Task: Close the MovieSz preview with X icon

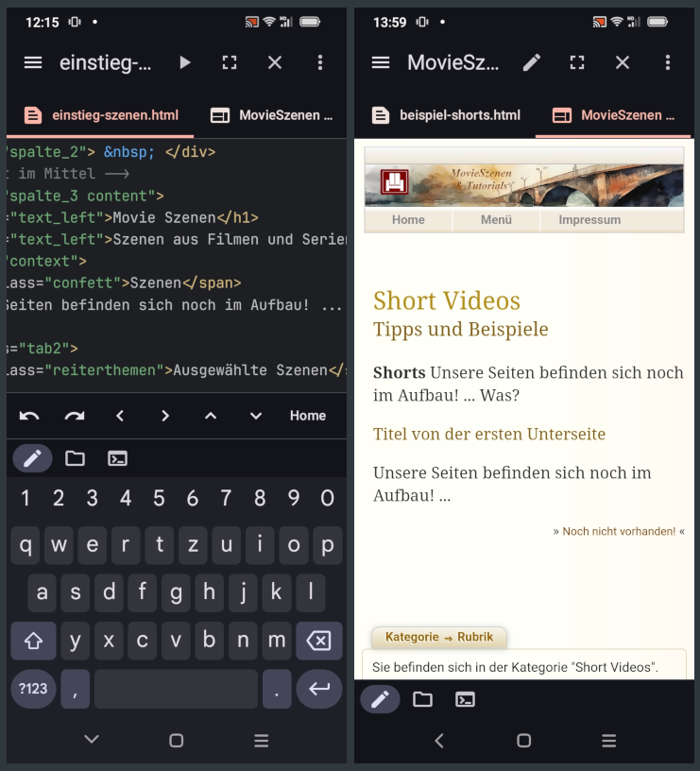Action: coord(623,62)
